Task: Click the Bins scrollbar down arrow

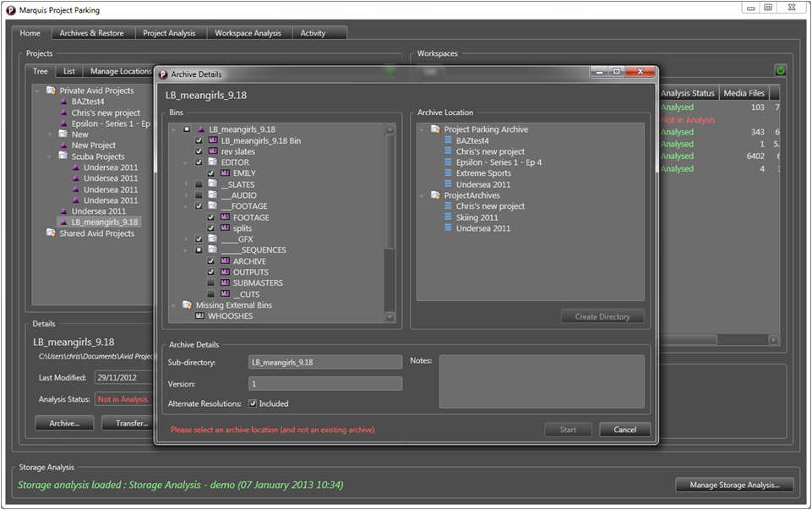Action: 390,316
